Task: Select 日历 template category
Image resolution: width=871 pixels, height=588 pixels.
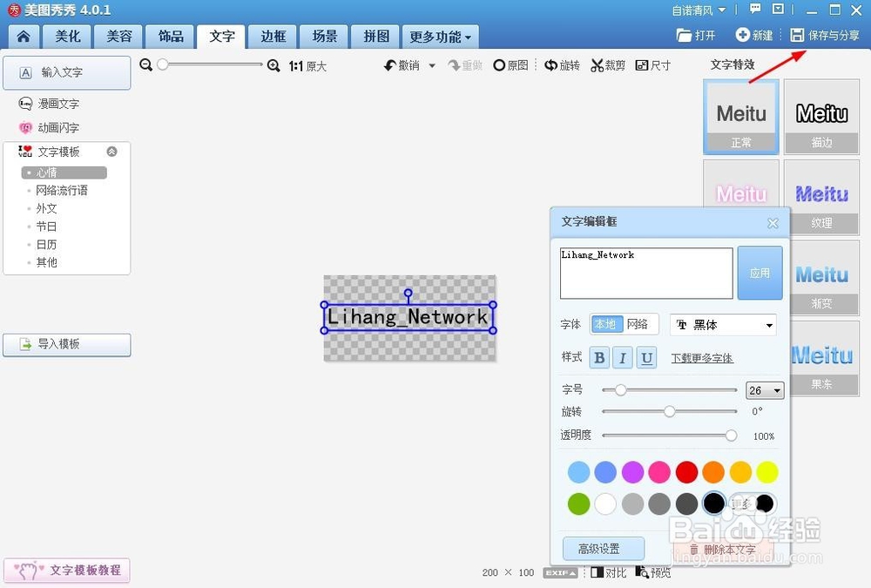Action: pyautogui.click(x=46, y=245)
